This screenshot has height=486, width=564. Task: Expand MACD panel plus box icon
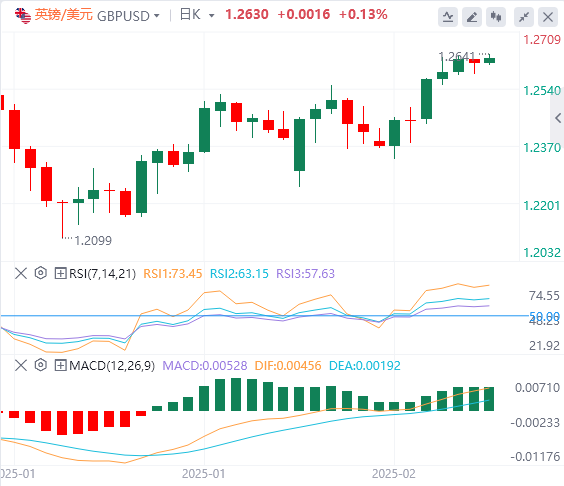pyautogui.click(x=60, y=365)
